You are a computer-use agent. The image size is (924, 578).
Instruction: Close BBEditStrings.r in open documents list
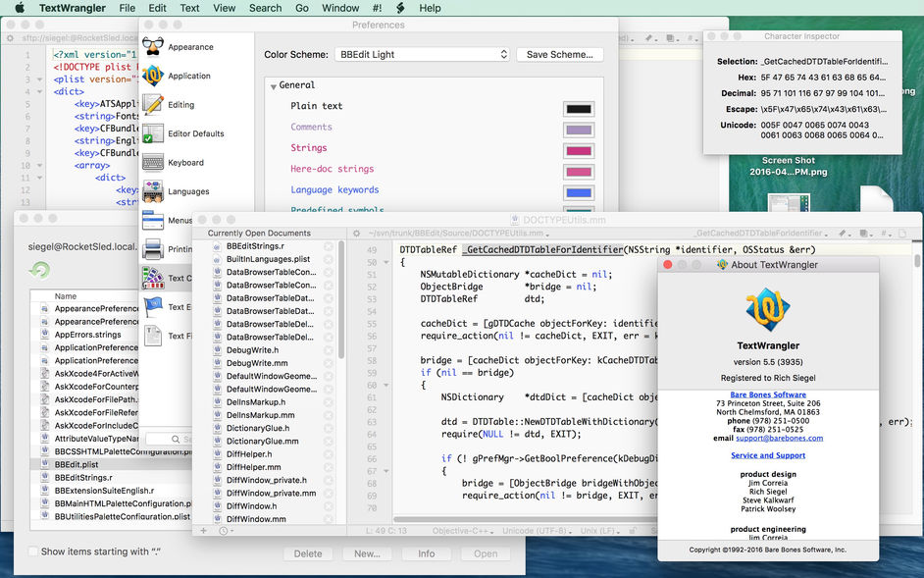tap(329, 246)
